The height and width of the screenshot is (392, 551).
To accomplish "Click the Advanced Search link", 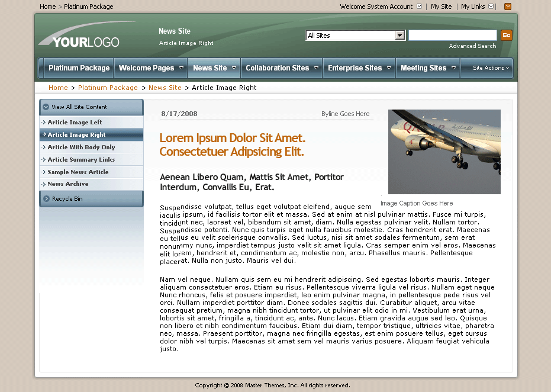I will point(472,46).
